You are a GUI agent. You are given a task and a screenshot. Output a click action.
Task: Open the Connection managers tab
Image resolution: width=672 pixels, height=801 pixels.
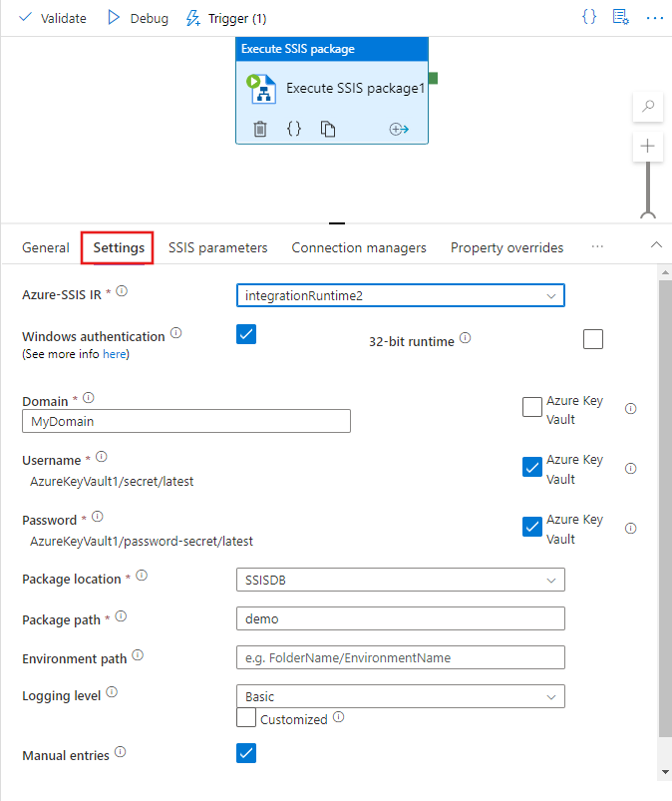(x=359, y=246)
